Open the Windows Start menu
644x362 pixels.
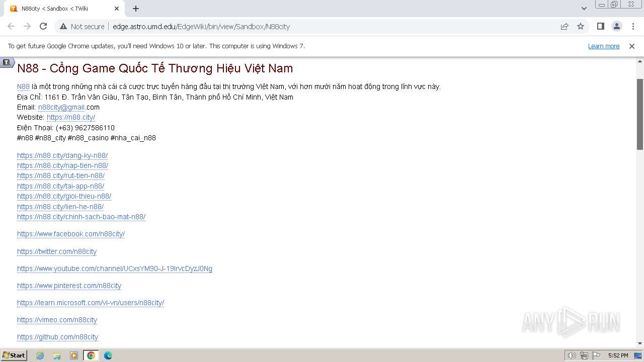14,355
